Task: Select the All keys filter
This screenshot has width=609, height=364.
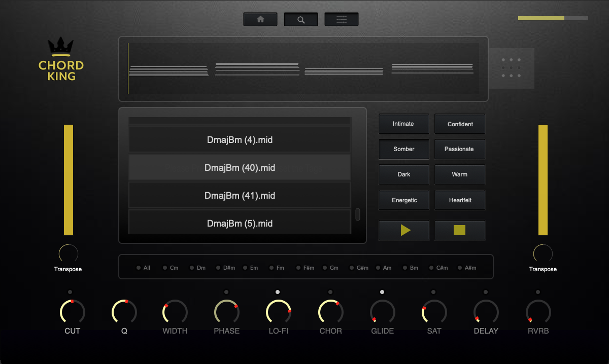Action: [143, 268]
